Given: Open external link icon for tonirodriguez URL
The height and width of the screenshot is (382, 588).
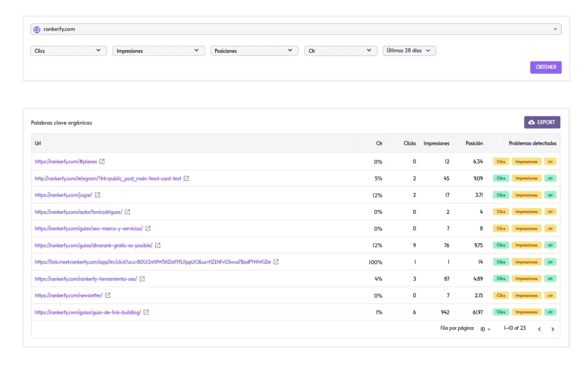Looking at the screenshot, I should (127, 212).
